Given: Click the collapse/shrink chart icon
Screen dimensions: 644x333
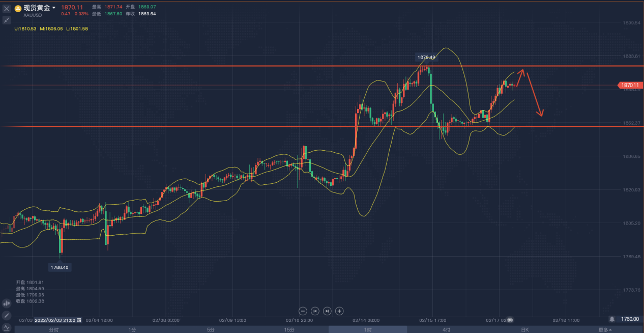Looking at the screenshot, I should (7, 20).
